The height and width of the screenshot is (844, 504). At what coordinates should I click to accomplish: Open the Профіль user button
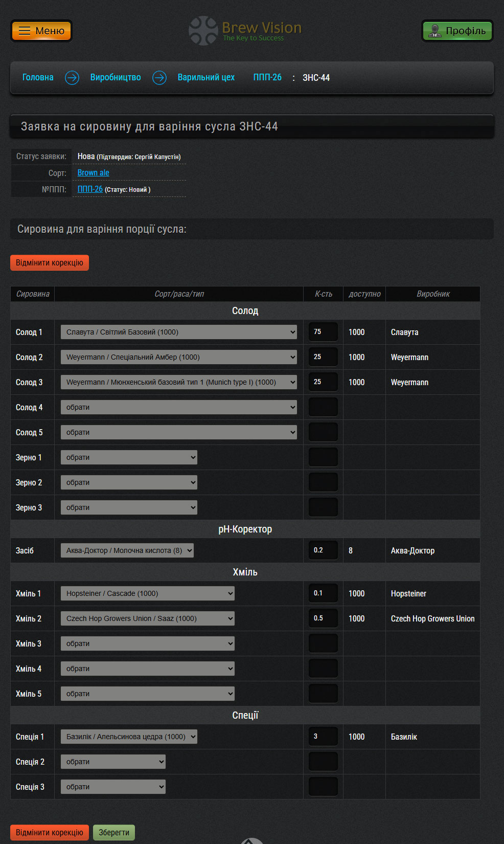click(x=457, y=31)
